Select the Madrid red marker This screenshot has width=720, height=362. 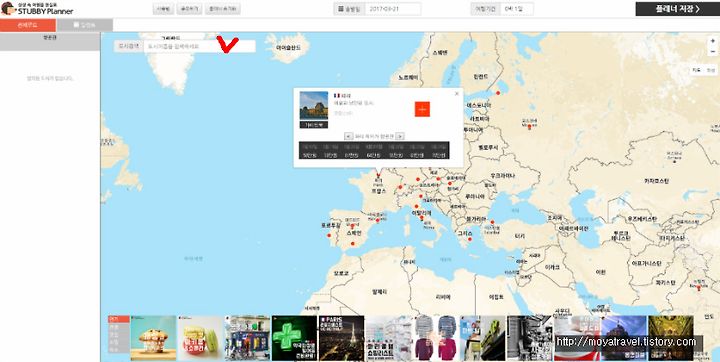pos(352,226)
